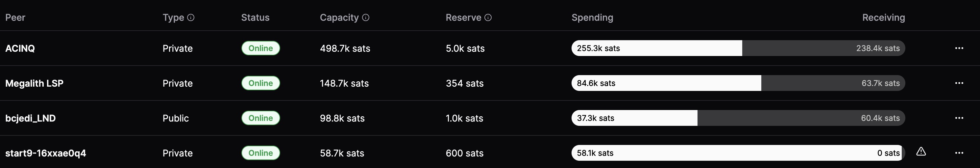
Task: Click the info icon next to Reserve
Action: coord(488,17)
